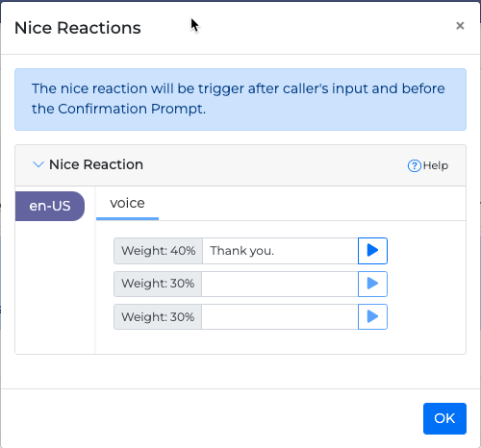The width and height of the screenshot is (481, 448).
Task: Switch to the voice tab
Action: click(127, 203)
